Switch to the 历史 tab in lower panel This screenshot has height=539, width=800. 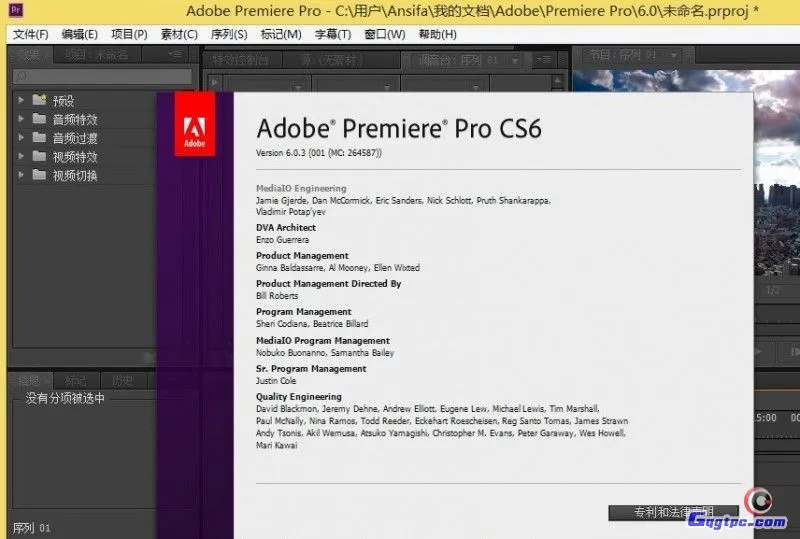point(122,381)
